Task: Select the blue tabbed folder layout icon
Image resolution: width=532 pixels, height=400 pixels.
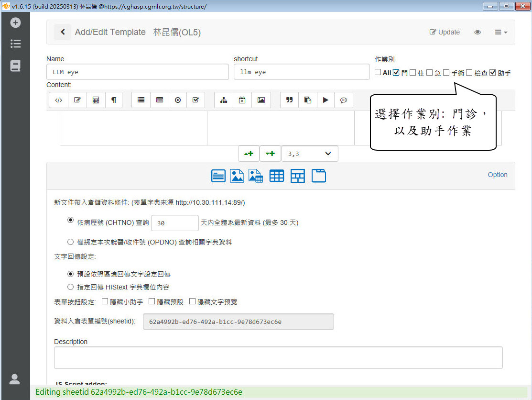Action: click(319, 176)
